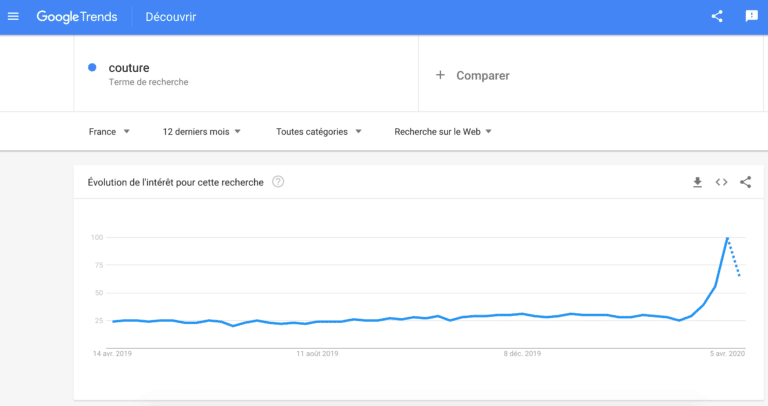This screenshot has width=768, height=406.
Task: Download the interest chart as CSV
Action: click(x=697, y=182)
